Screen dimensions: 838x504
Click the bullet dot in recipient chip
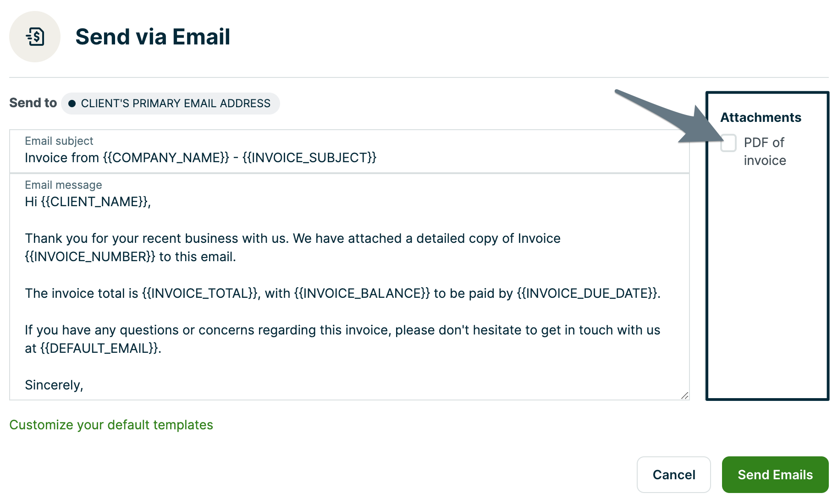(72, 104)
